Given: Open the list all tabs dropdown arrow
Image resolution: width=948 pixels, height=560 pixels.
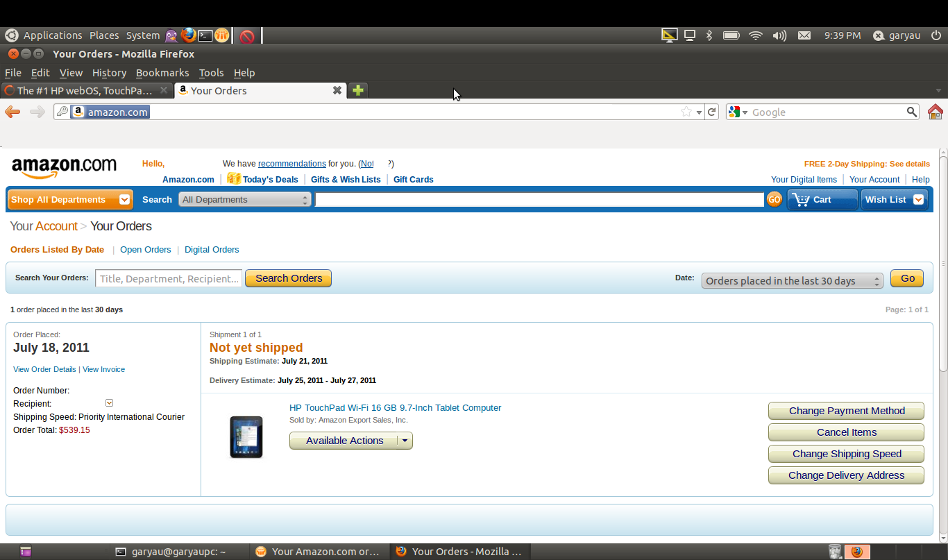Looking at the screenshot, I should (938, 91).
